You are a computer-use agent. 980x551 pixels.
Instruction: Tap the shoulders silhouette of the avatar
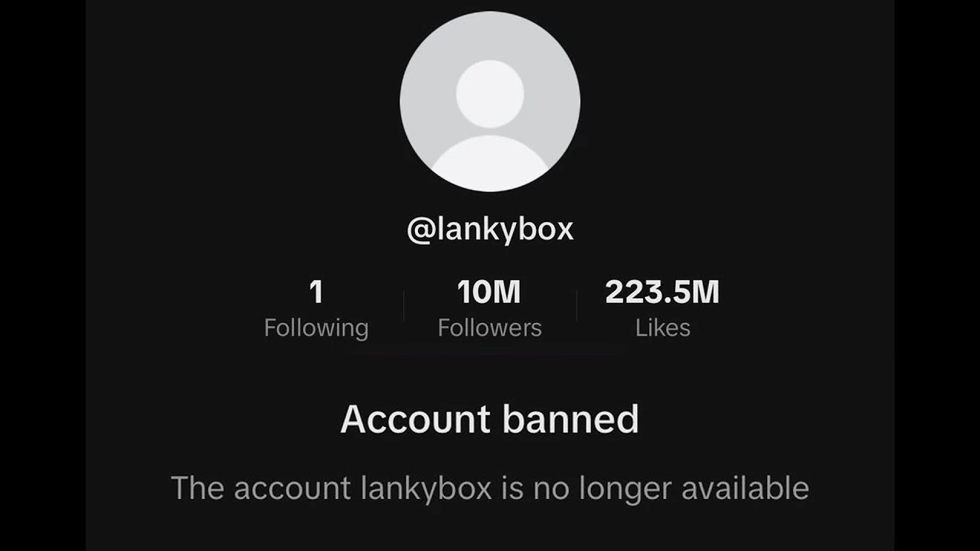pyautogui.click(x=490, y=163)
